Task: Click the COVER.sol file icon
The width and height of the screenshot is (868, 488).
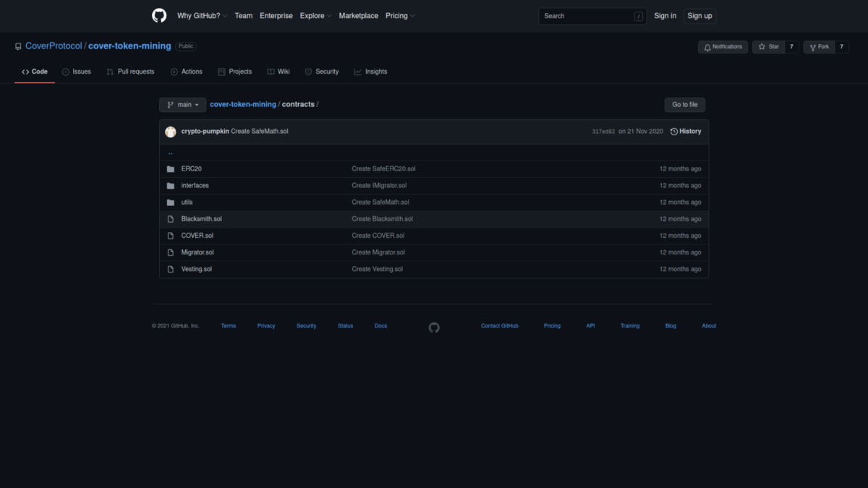Action: point(171,236)
